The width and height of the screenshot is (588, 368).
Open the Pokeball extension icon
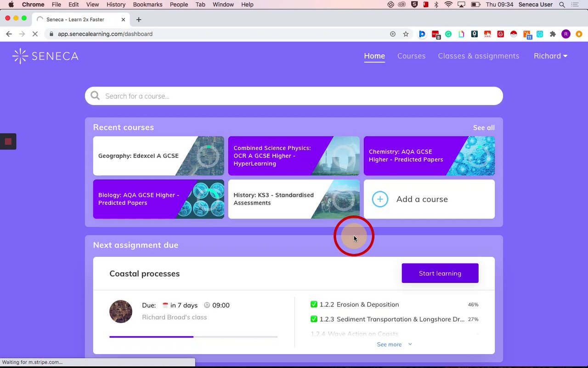(514, 34)
